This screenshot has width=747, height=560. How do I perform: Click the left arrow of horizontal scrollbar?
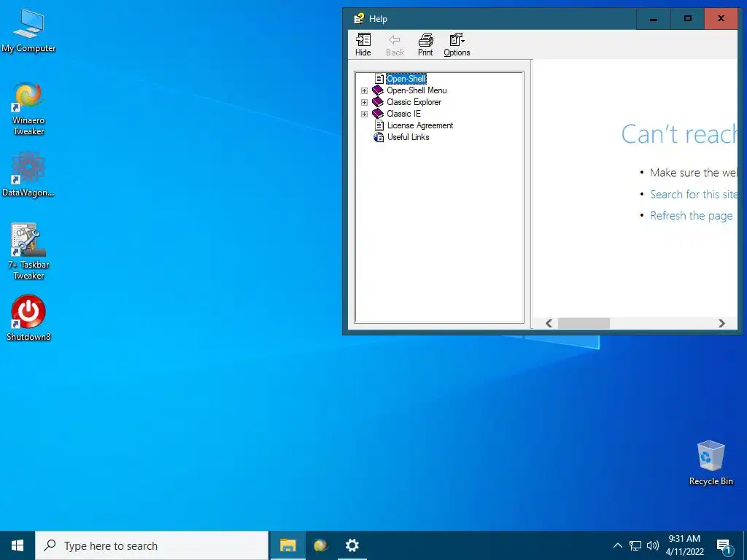549,323
